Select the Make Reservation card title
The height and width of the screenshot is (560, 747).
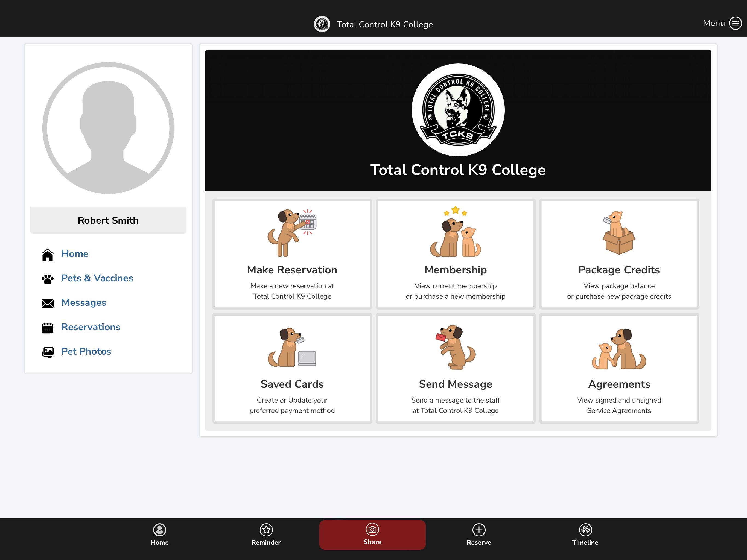[x=292, y=270]
